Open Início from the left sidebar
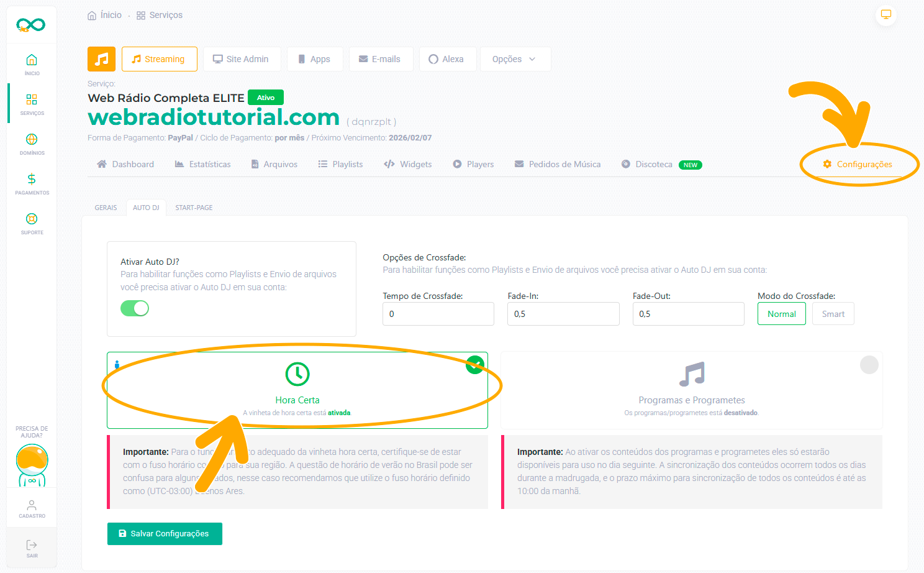 point(32,64)
